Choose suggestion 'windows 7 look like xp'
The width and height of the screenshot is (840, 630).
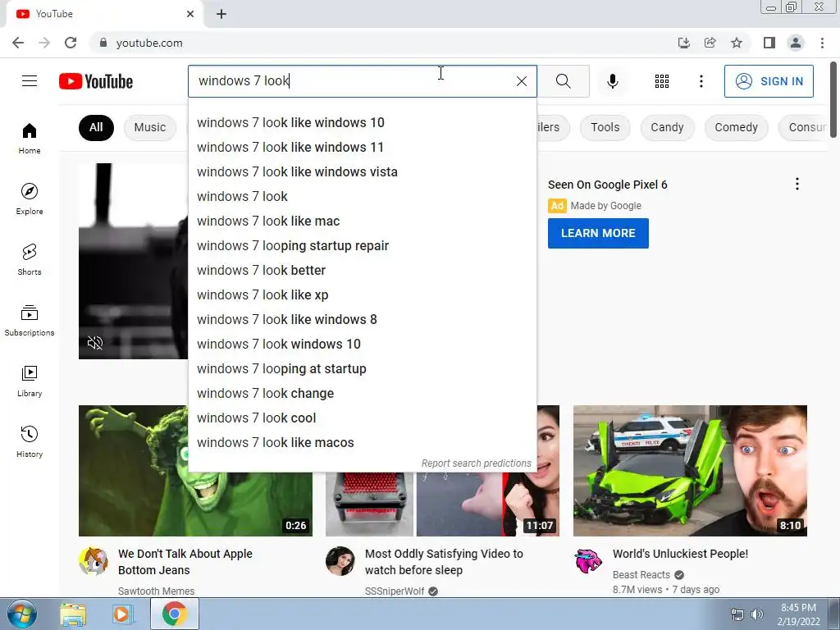[x=363, y=295]
